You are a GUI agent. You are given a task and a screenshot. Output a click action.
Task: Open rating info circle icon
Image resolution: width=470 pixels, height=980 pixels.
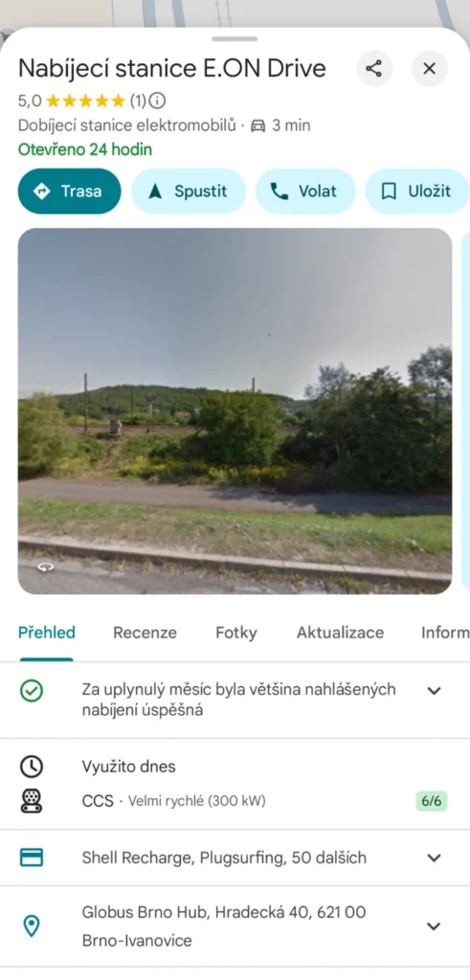[158, 100]
